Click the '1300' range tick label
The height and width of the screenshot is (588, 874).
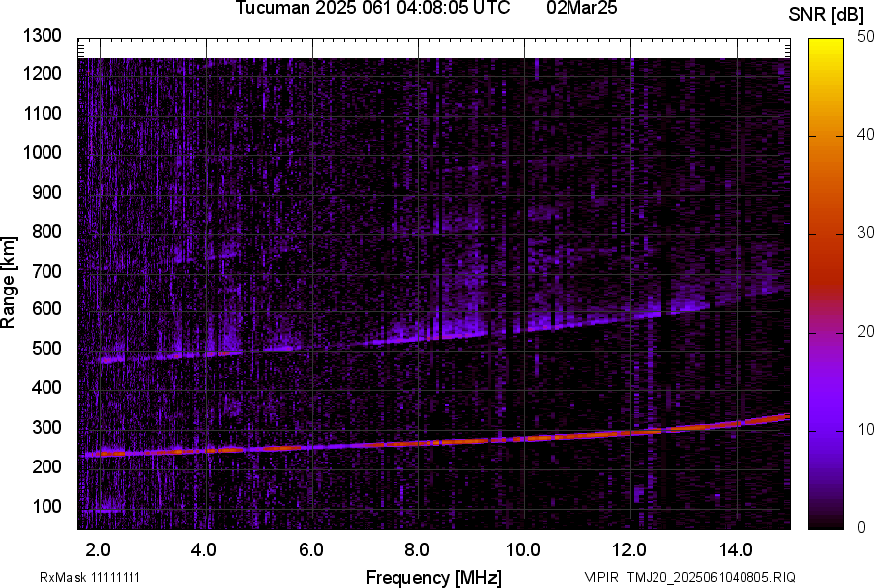pos(43,36)
